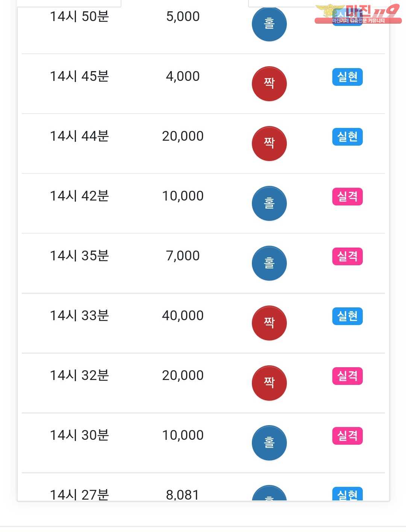This screenshot has height=532, width=406.
Task: Tap the blue 실현 badge for 14시 33분
Action: click(x=347, y=316)
